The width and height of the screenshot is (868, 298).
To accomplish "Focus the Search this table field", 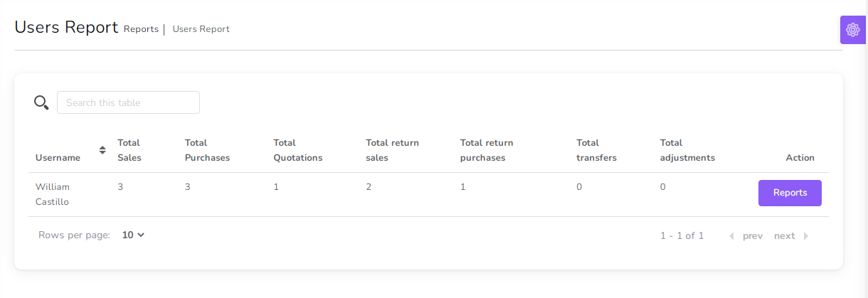I will (x=128, y=102).
